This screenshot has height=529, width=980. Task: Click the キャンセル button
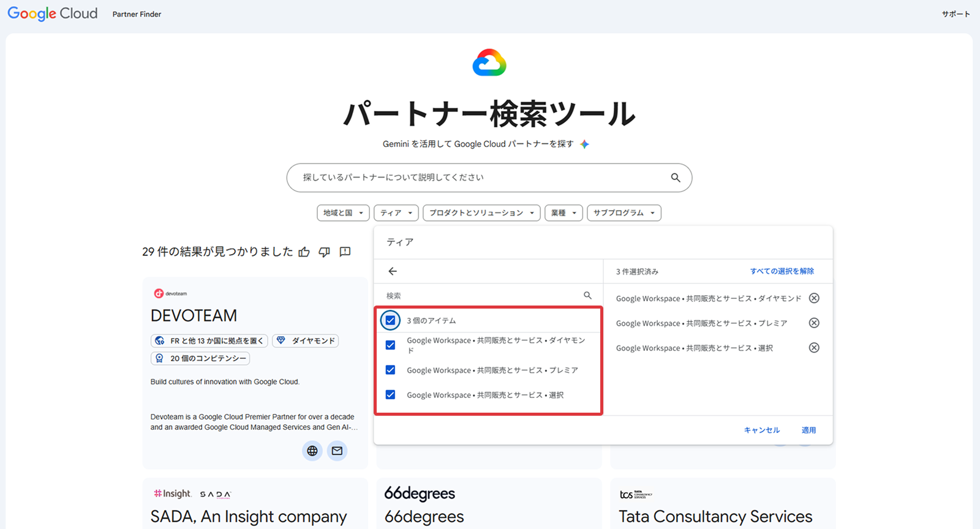point(762,430)
